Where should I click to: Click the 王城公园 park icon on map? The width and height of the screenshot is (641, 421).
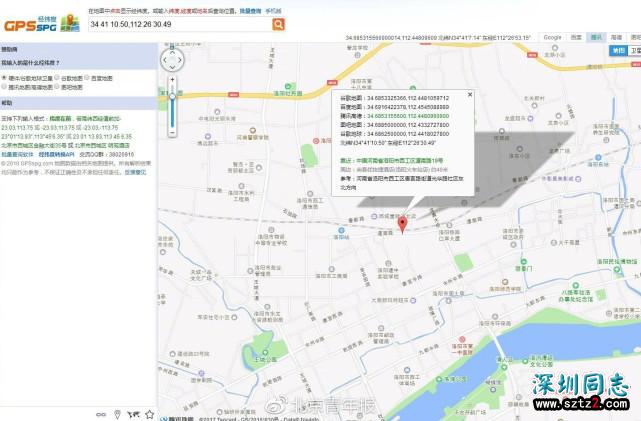click(265, 352)
